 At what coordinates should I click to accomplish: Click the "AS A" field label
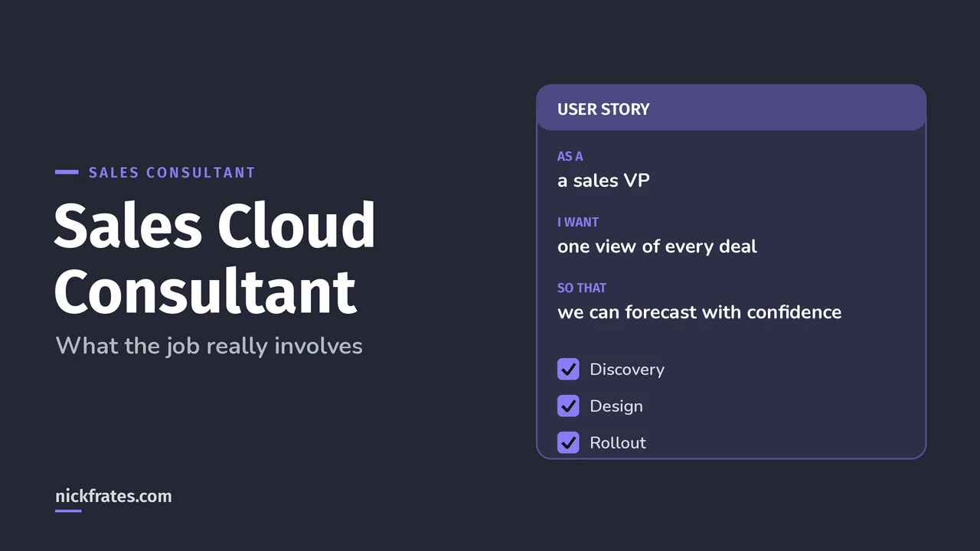pos(570,156)
